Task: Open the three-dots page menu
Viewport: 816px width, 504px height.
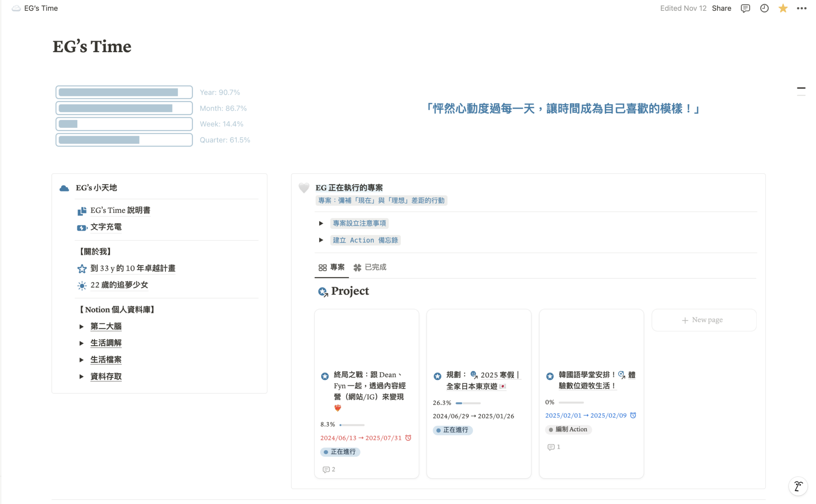Action: 801,8
